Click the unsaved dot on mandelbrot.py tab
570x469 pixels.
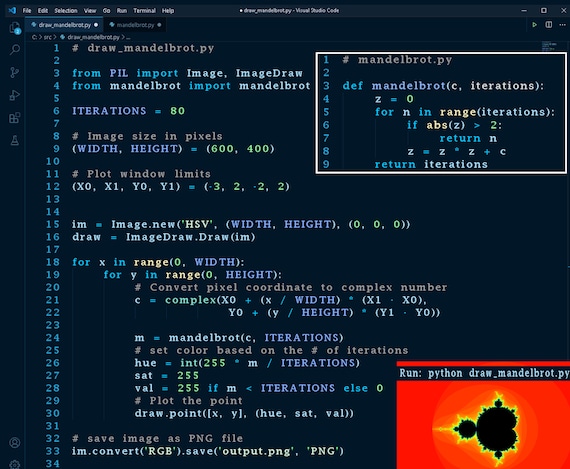pos(159,25)
